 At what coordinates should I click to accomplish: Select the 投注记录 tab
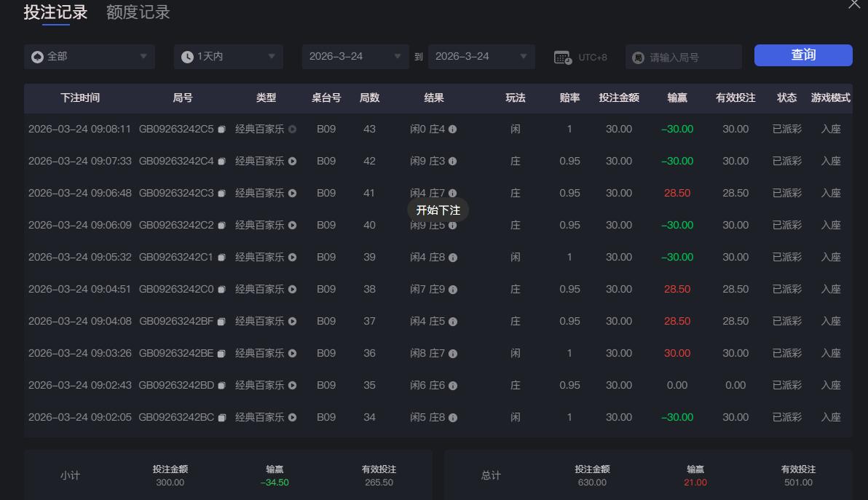click(x=55, y=12)
